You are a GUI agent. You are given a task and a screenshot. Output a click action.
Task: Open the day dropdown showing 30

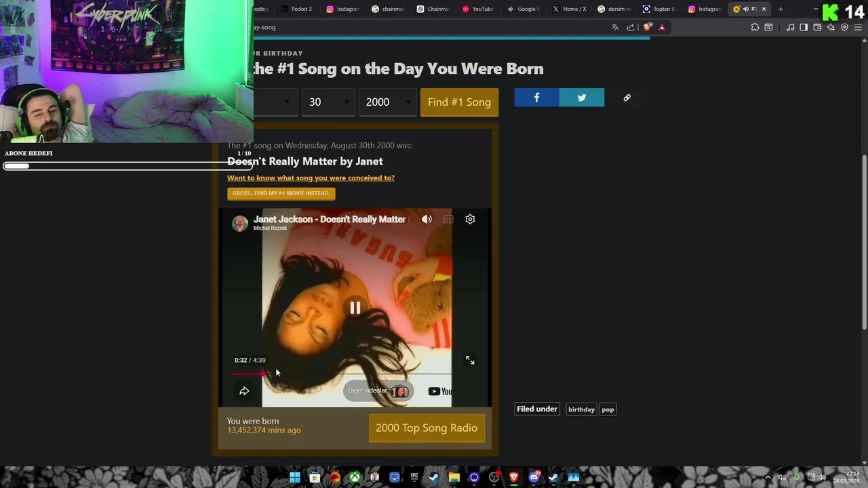(x=328, y=102)
